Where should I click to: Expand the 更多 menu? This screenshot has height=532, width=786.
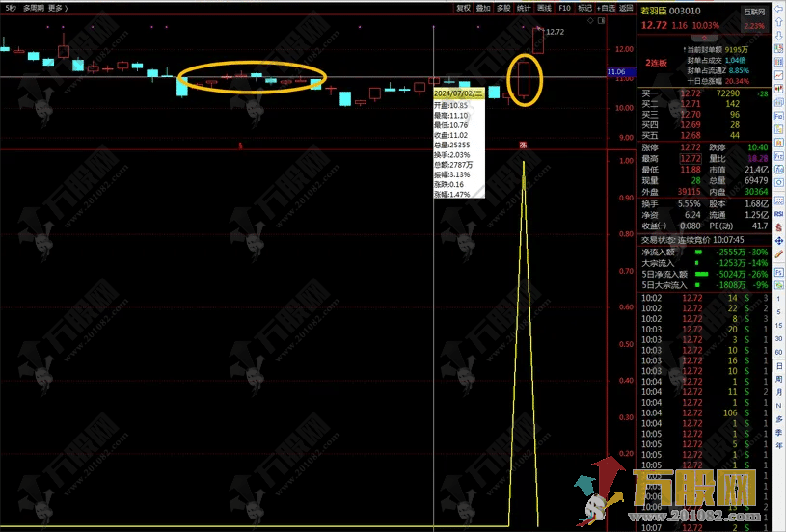(57, 8)
